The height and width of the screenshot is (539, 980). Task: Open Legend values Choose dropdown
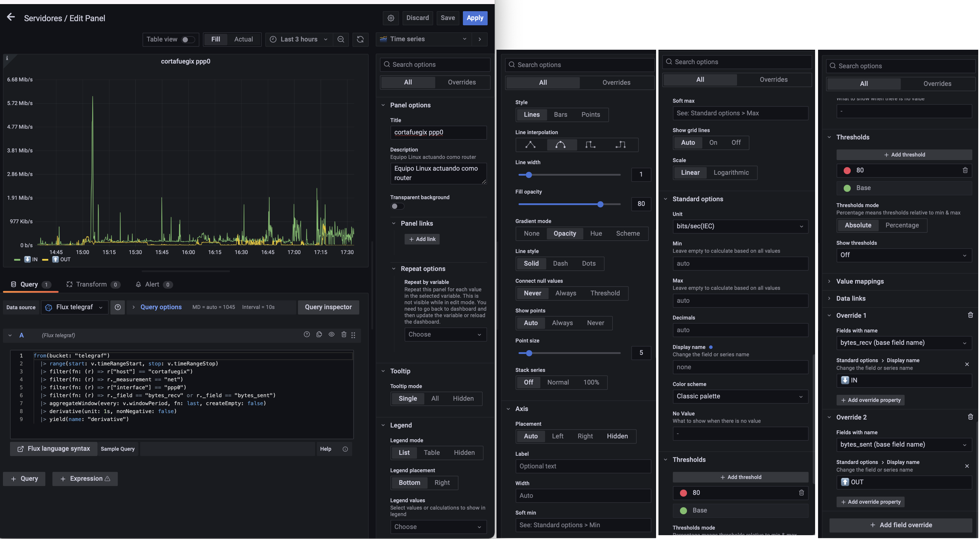pyautogui.click(x=438, y=527)
